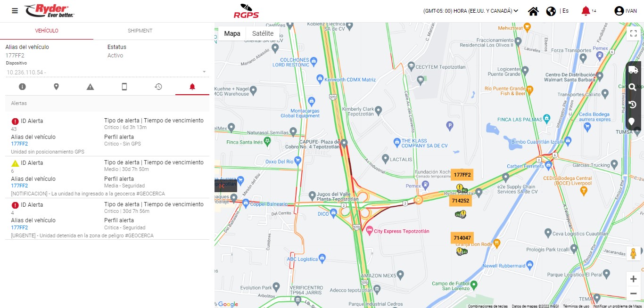Image resolution: width=644 pixels, height=308 pixels.
Task: Select the VEHÍCULO tab
Action: click(x=47, y=31)
